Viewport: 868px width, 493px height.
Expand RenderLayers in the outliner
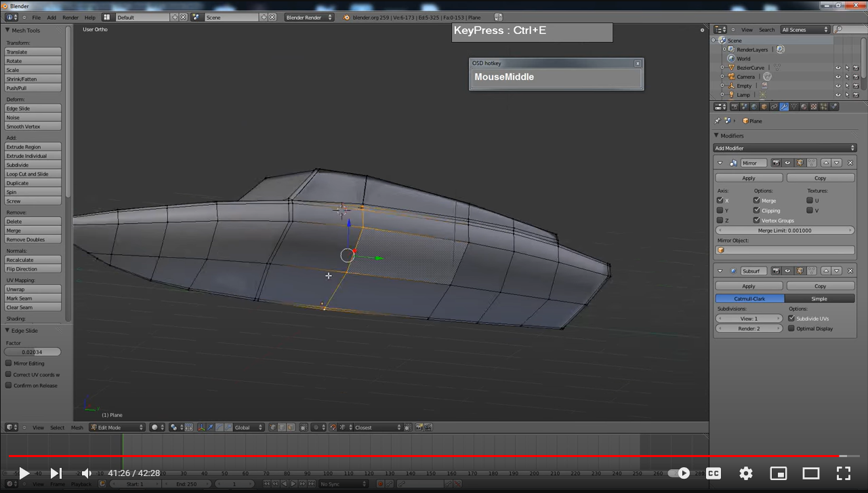(724, 50)
